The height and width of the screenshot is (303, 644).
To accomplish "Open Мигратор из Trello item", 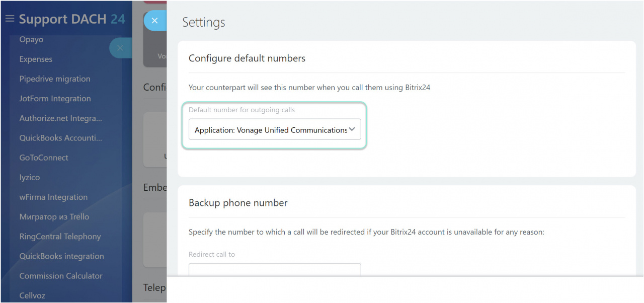I will pyautogui.click(x=54, y=216).
